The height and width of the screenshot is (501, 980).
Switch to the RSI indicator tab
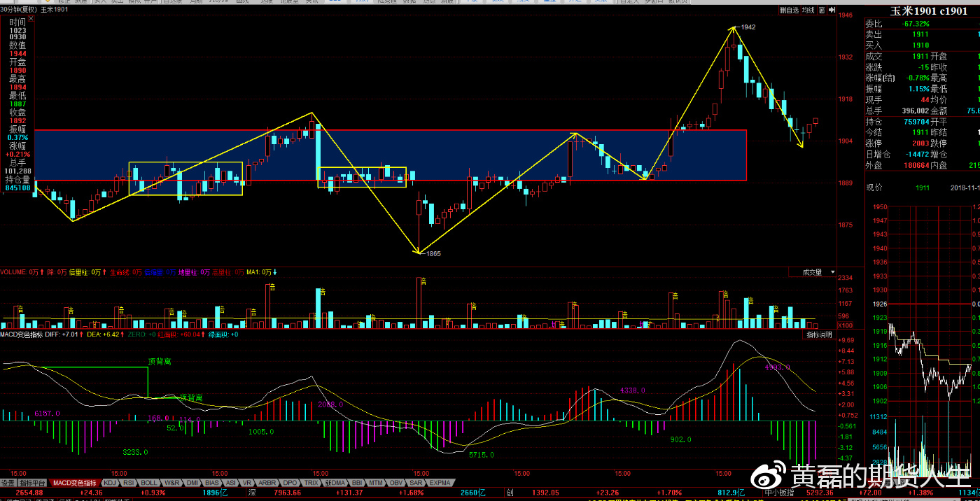[x=129, y=483]
